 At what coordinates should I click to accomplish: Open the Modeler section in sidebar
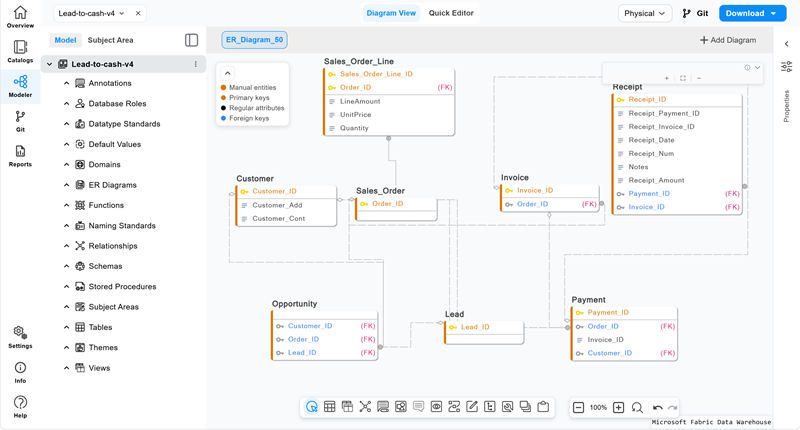[x=20, y=86]
